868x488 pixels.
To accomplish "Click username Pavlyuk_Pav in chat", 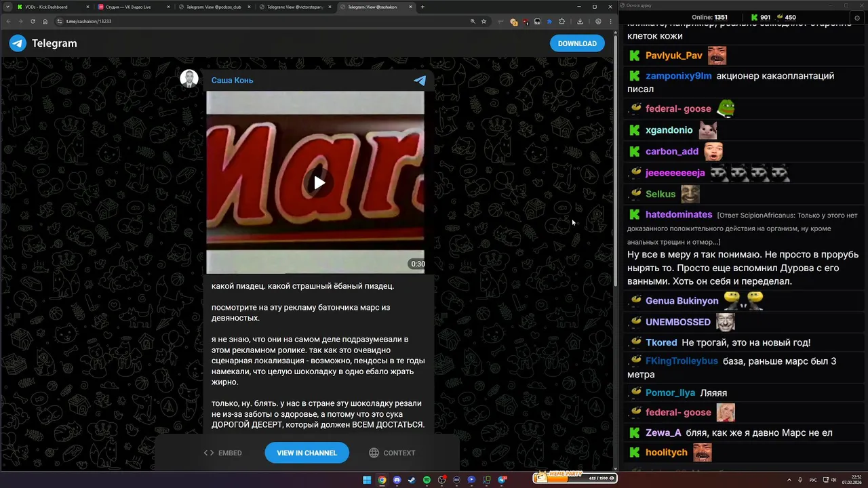I will click(x=673, y=56).
